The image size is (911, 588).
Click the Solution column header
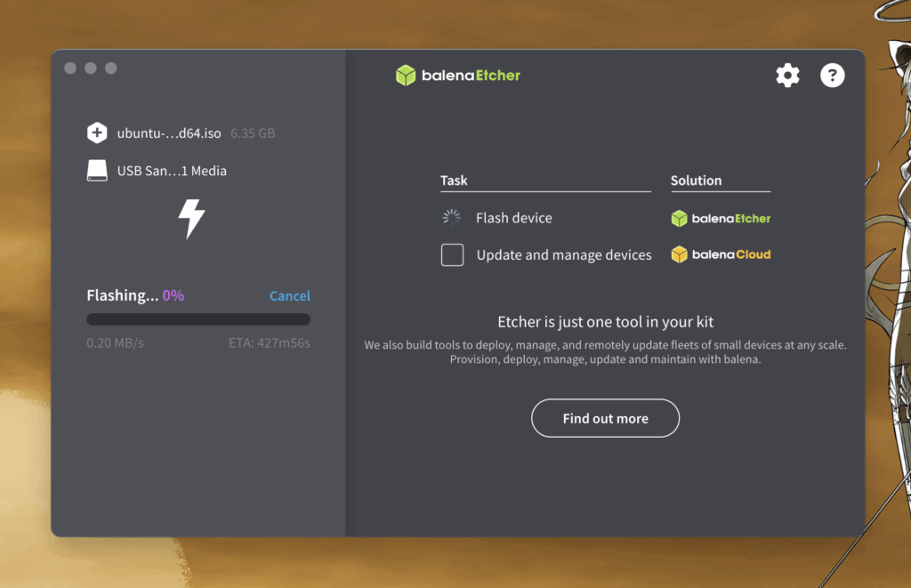pos(696,181)
